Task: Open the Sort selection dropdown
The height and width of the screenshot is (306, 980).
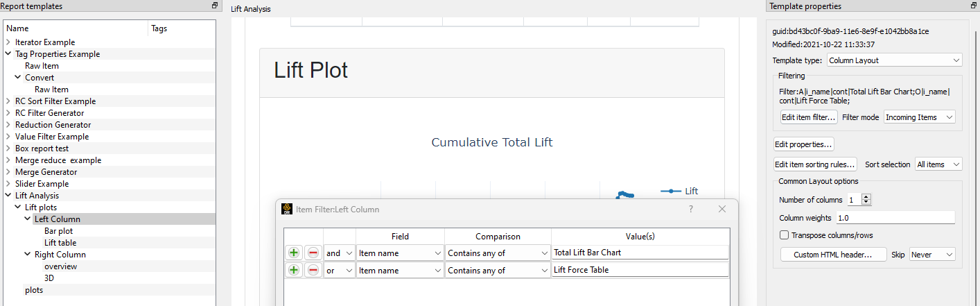Action: pos(938,164)
